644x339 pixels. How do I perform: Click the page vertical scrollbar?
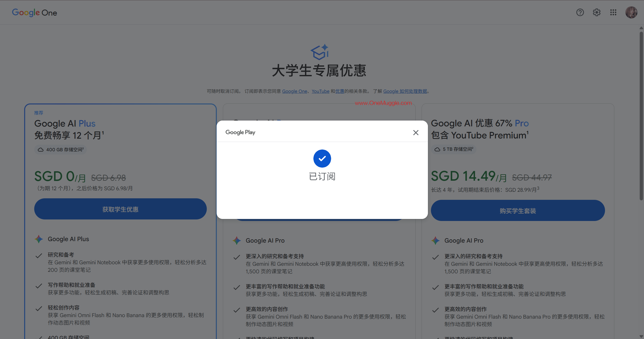(x=641, y=116)
